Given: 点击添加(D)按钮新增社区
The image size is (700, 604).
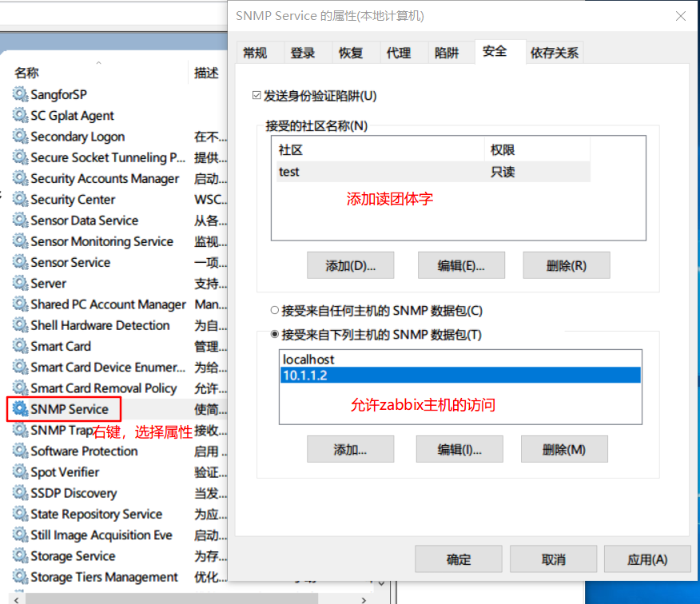Looking at the screenshot, I should click(350, 265).
